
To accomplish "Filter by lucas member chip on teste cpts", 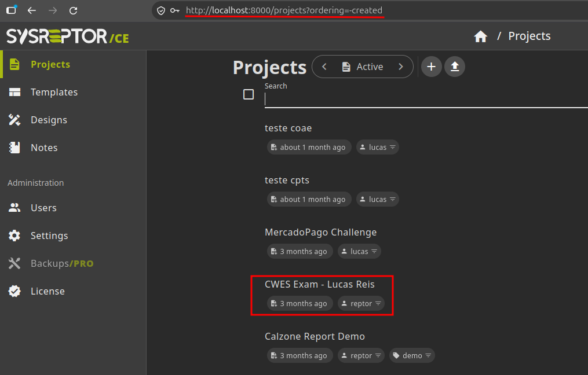I will coord(377,199).
